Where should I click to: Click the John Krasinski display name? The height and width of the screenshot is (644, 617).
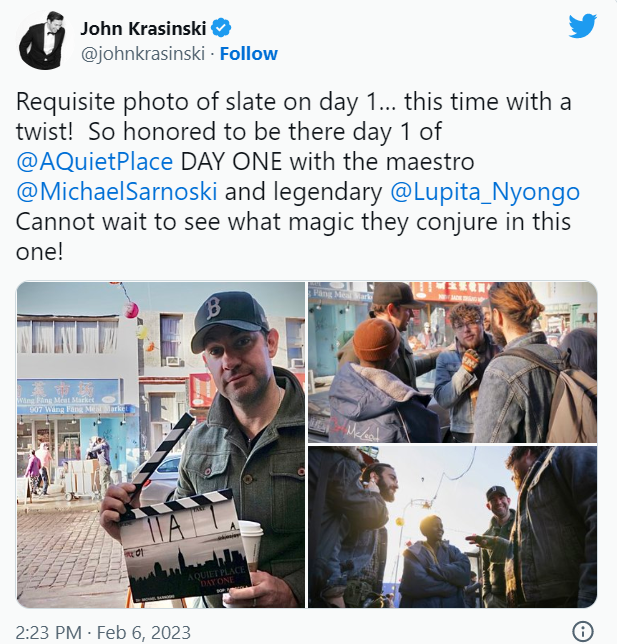[x=143, y=29]
